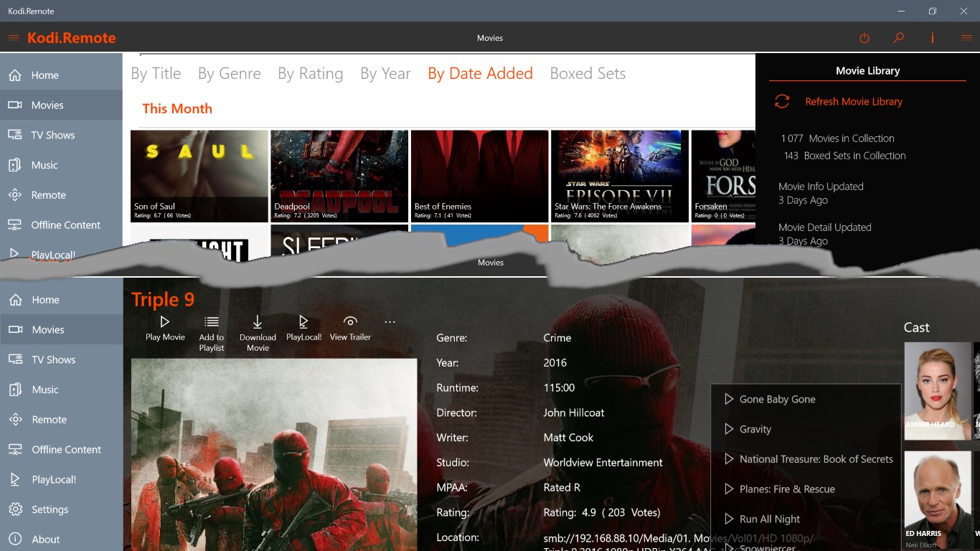This screenshot has height=551, width=980.
Task: Open Music in the movie list screen sidebar
Action: tap(61, 165)
